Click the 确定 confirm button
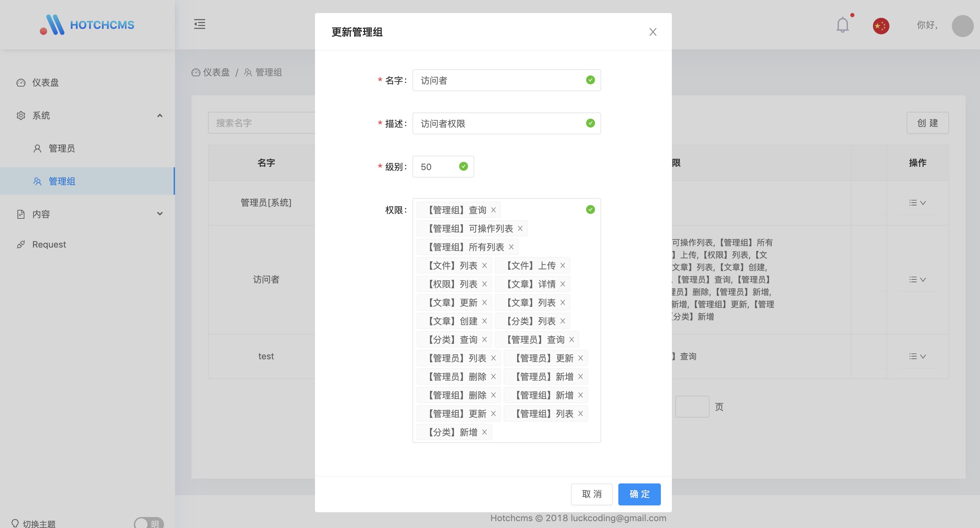980x528 pixels. (639, 494)
